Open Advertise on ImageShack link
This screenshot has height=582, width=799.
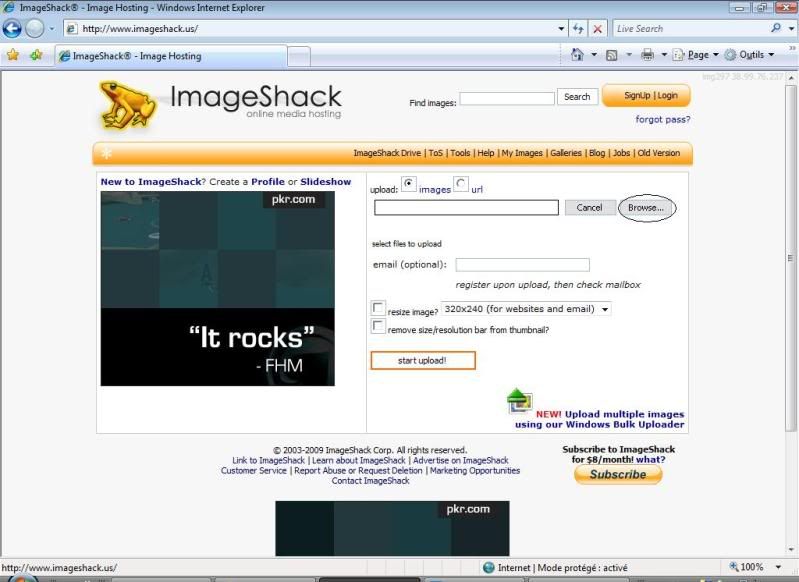click(461, 460)
